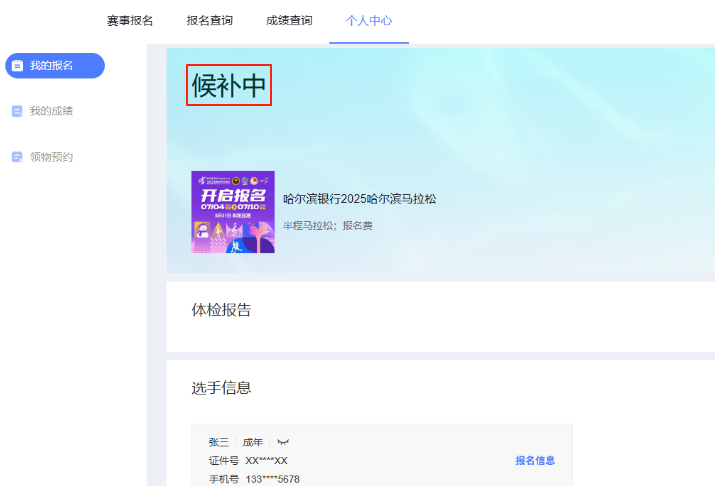This screenshot has height=486, width=715.
Task: Click the masked phone number 133****5678
Action: [x=272, y=479]
